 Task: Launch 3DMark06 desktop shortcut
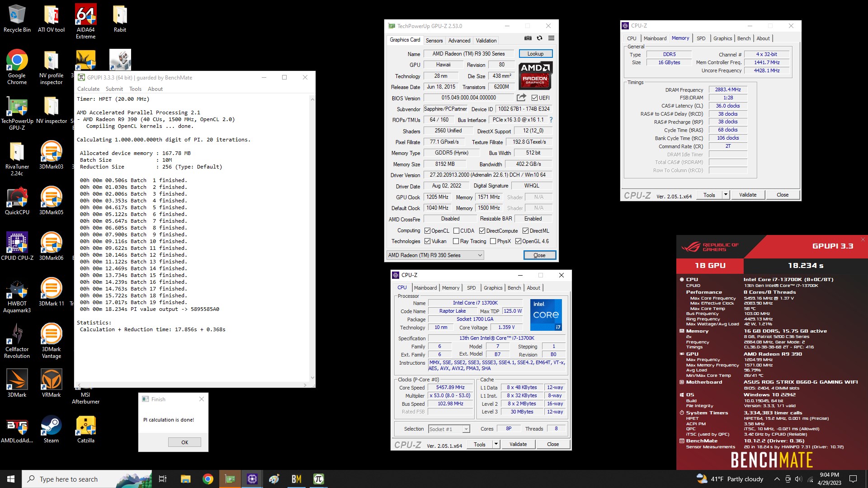(x=51, y=247)
